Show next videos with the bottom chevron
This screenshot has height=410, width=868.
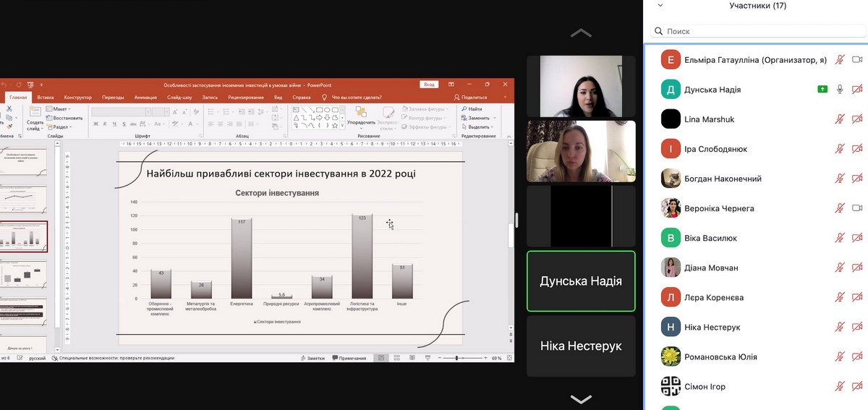pos(581,399)
